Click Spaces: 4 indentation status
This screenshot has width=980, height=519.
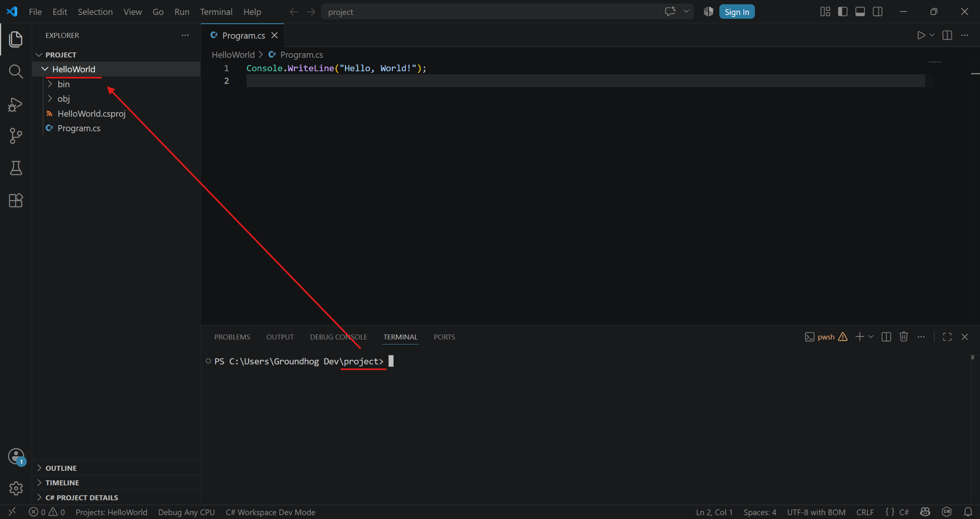pos(760,512)
